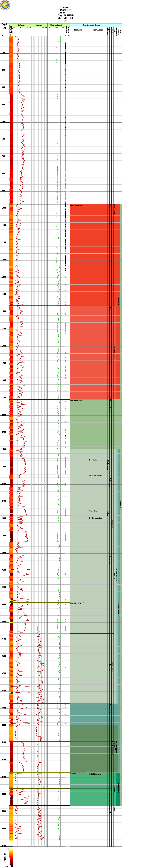Viewport: 165px width, 868px height.
Task: Click the NPHI curve label
Action: click(x=56, y=27)
